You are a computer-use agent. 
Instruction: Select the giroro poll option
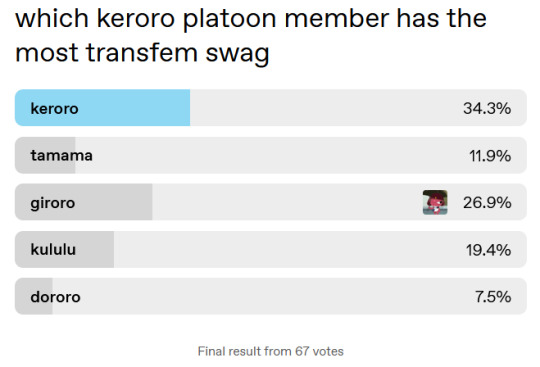271,202
